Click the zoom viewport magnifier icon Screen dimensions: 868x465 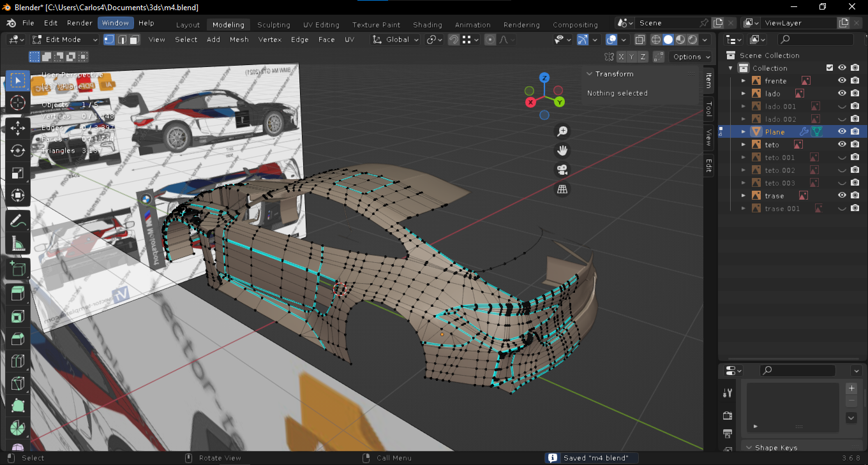(x=562, y=131)
